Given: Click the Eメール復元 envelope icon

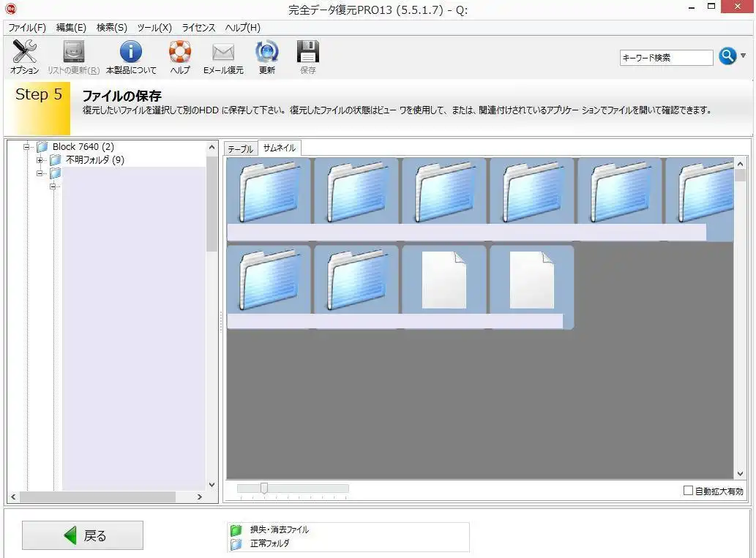Looking at the screenshot, I should click(x=223, y=53).
